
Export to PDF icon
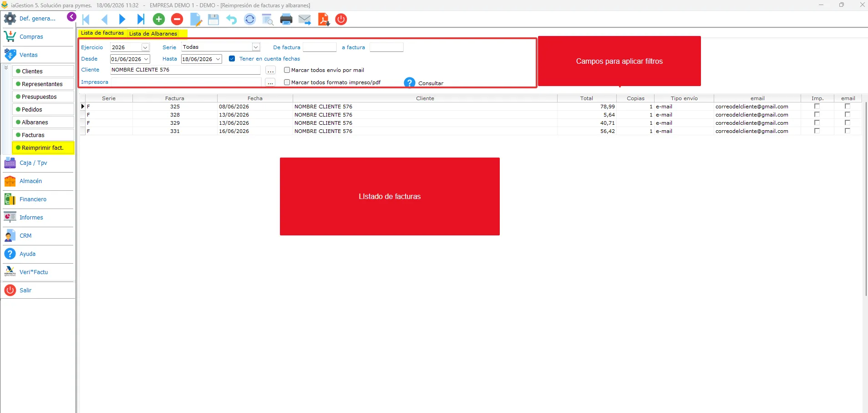[323, 19]
